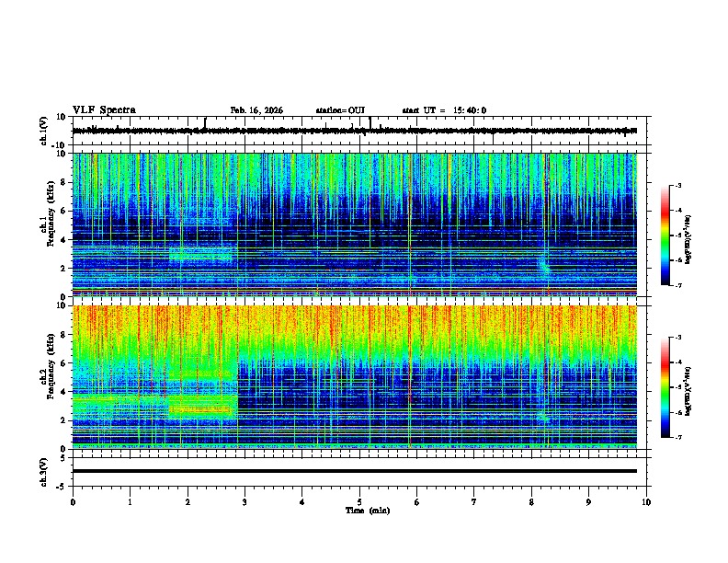Click the "8" kHz tick on ch.1 spectrogram axis

[x=63, y=182]
